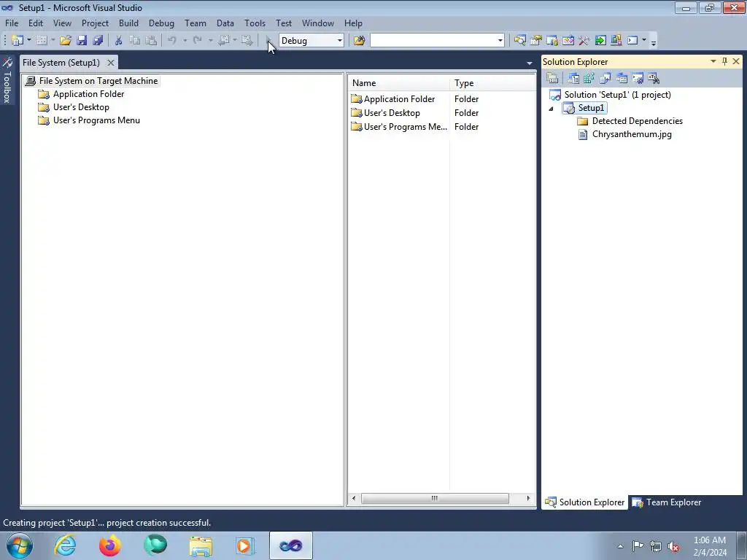Collapse the Setup1 project node triangle
747x560 pixels.
pos(551,109)
